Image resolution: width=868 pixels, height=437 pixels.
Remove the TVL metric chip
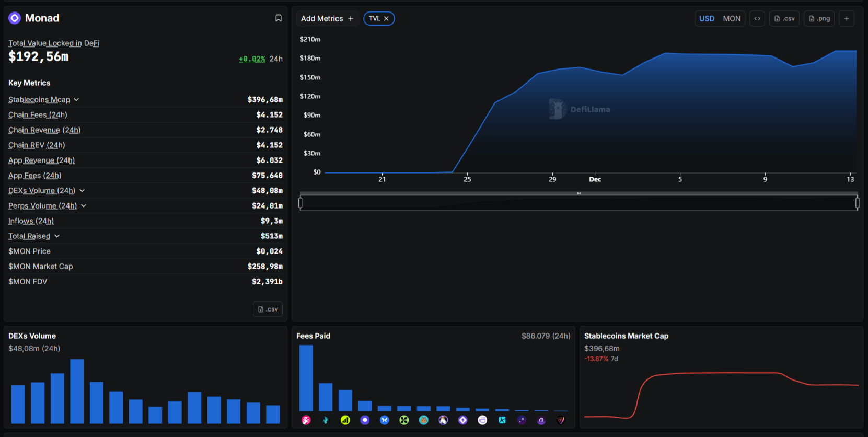[386, 19]
